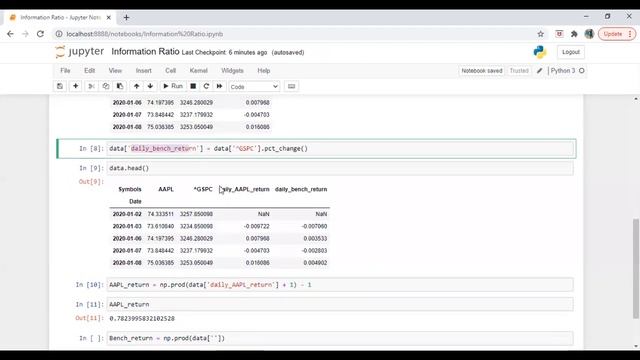Viewport: 640px width, 360px height.
Task: Click the value -0.007060 in the table
Action: pyautogui.click(x=314, y=226)
